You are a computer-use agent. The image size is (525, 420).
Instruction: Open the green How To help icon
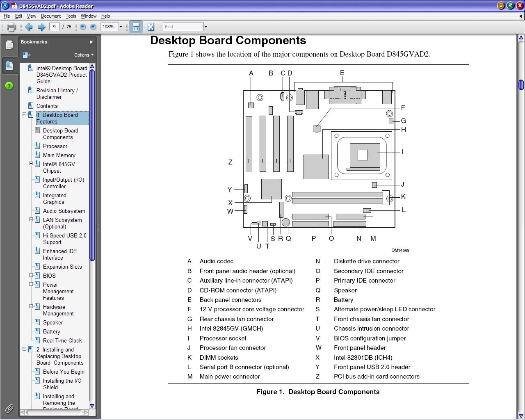click(9, 86)
